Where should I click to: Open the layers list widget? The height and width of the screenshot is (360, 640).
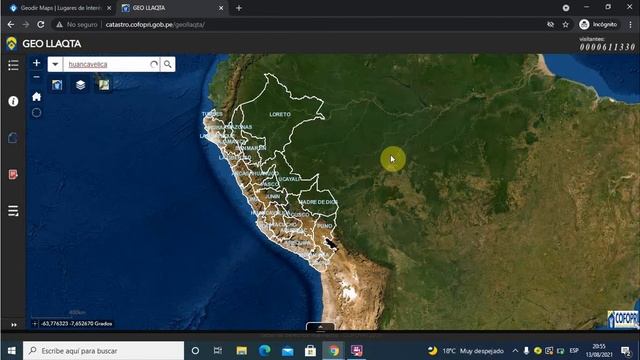click(x=80, y=85)
